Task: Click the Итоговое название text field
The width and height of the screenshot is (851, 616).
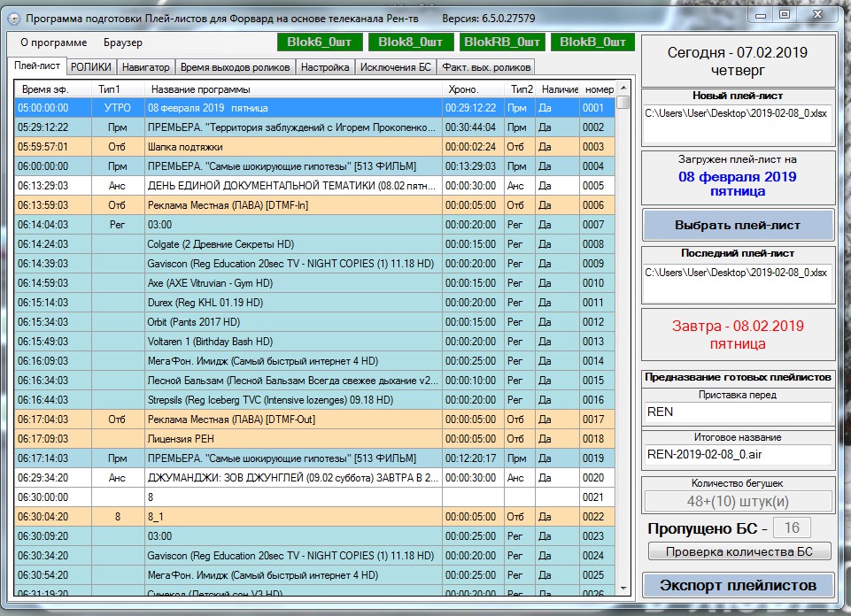Action: click(738, 455)
